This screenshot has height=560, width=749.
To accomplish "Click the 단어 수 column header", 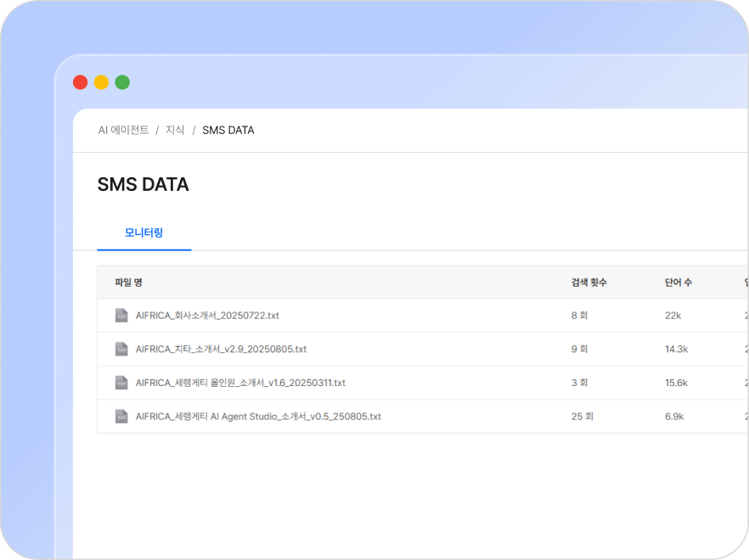I will [678, 282].
